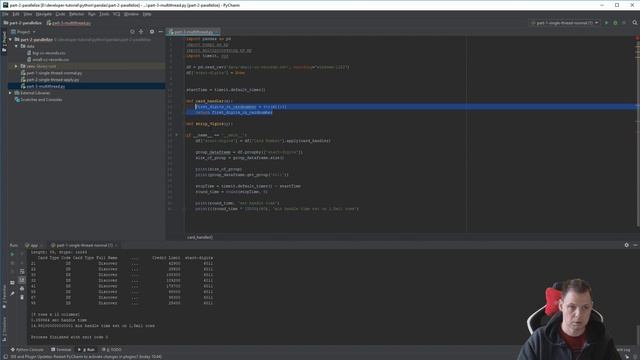Click the plugin update status bar message

click(x=86, y=357)
